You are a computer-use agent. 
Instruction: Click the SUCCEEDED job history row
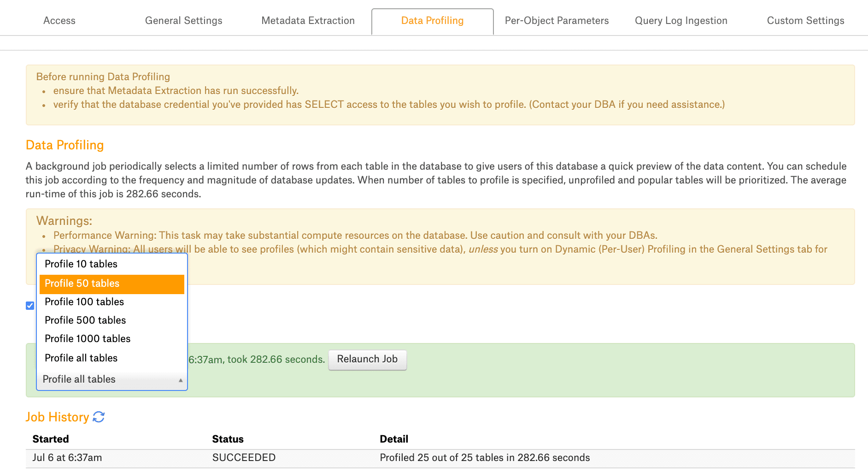243,457
